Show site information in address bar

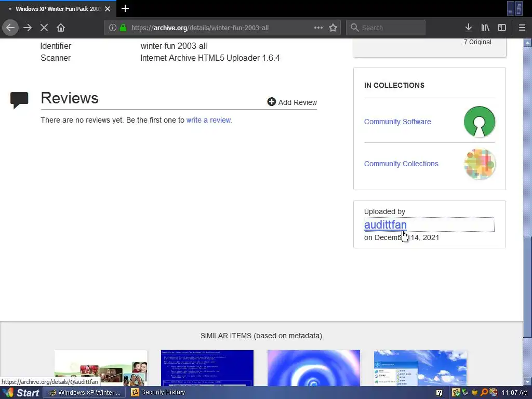[x=113, y=28]
